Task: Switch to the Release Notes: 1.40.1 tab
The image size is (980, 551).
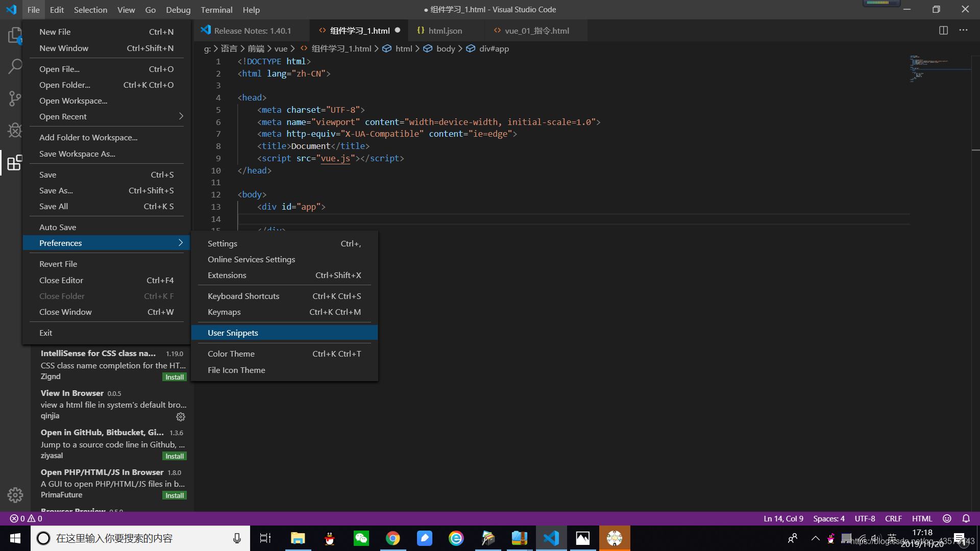Action: click(x=252, y=31)
